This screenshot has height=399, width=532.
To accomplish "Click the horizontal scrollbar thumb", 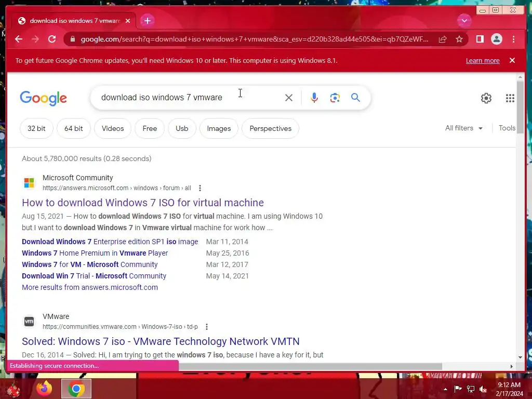I will (311, 366).
